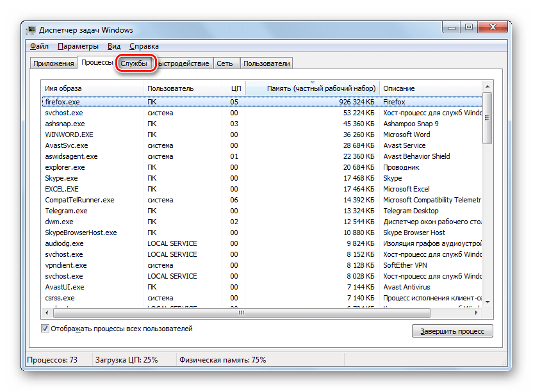Click the Microsoft Word description cell
Image resolution: width=533 pixels, height=392 pixels.
point(407,135)
